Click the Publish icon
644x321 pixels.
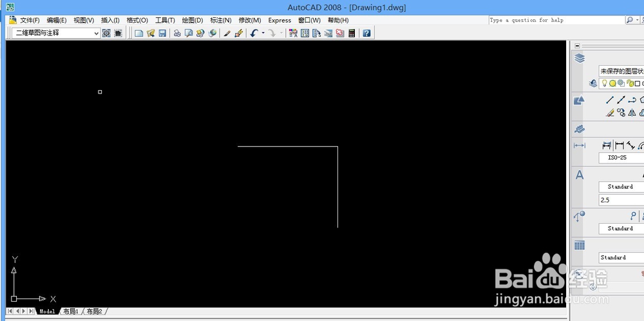pos(200,34)
